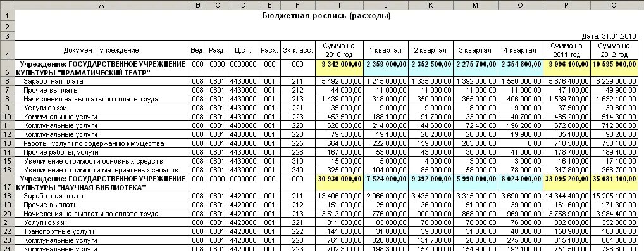Select column header I

tap(339, 5)
